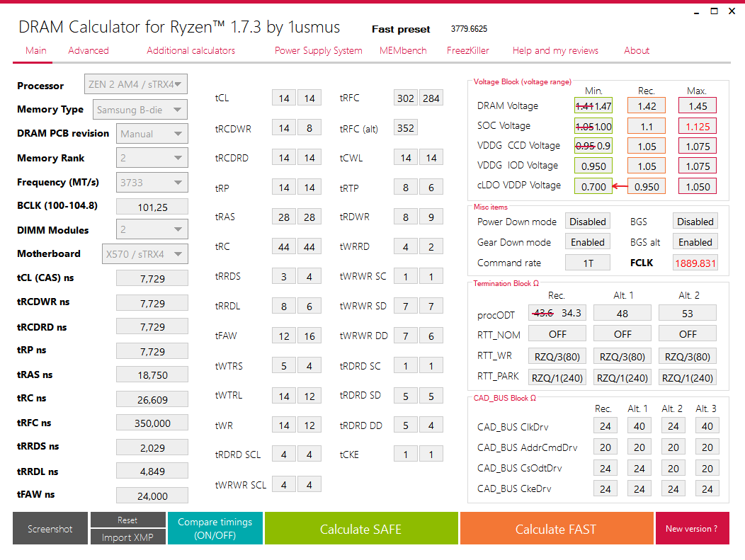745x560 pixels.
Task: Minimize the DRAM Calculator window
Action: (697, 11)
